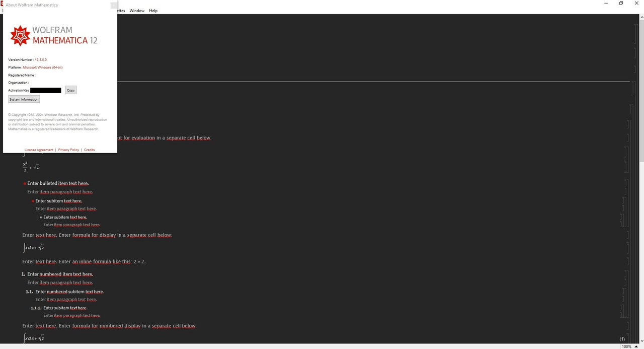Click the 'Enter bulleted item text here.' line

tap(58, 183)
